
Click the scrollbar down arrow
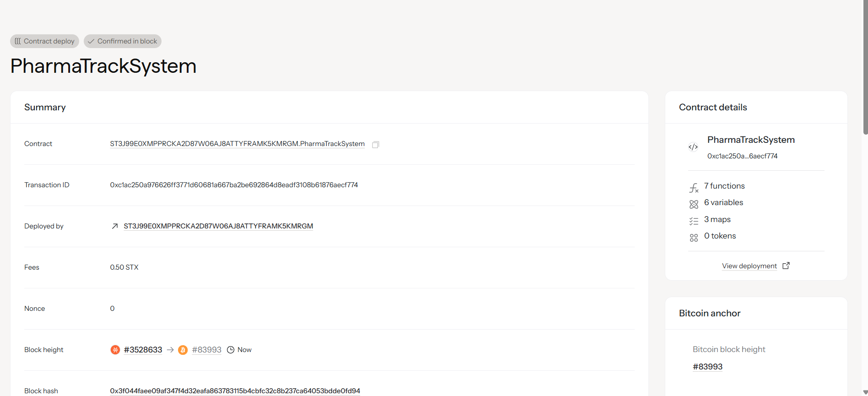click(865, 392)
